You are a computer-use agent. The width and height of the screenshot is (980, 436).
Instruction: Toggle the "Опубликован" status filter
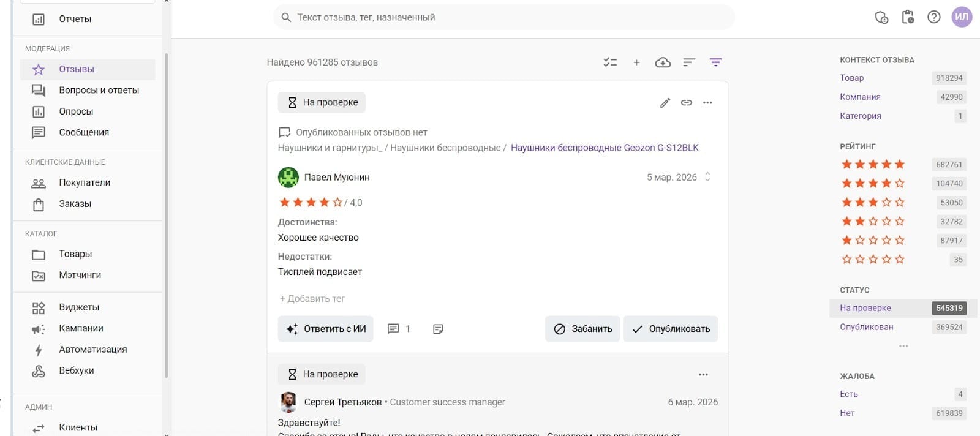(x=866, y=327)
